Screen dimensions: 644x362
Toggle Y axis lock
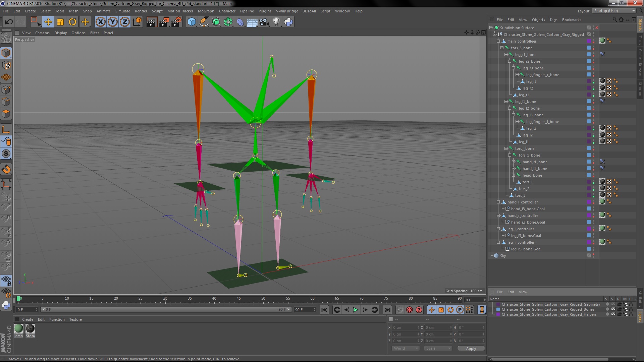[x=113, y=22]
